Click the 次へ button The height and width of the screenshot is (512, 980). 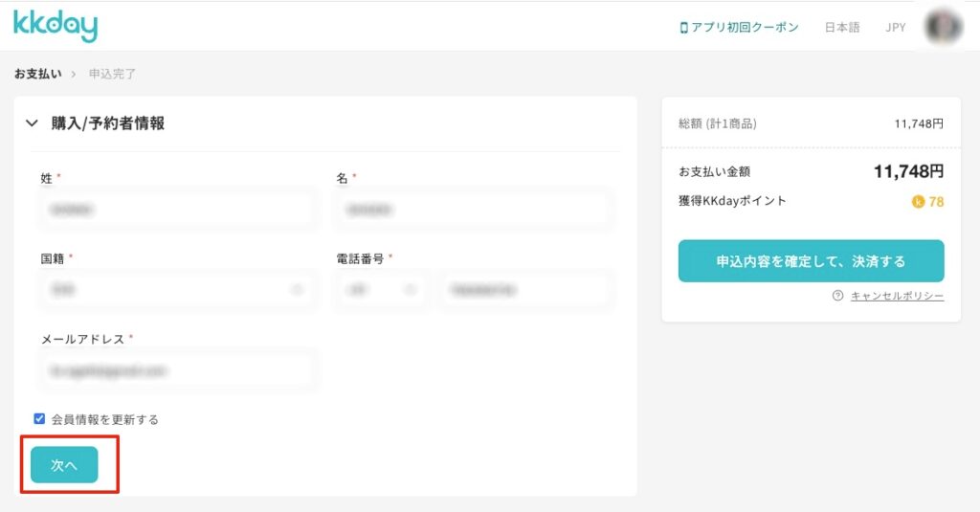coord(64,464)
